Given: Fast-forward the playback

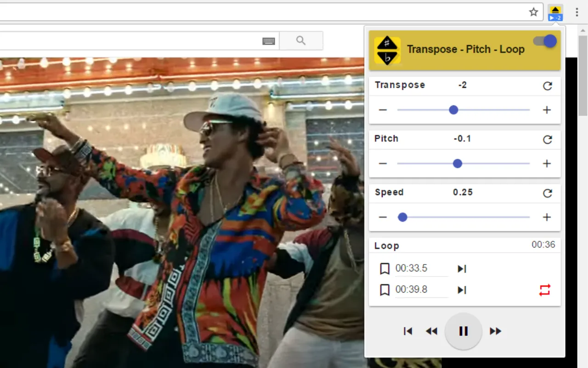Looking at the screenshot, I should pyautogui.click(x=495, y=331).
